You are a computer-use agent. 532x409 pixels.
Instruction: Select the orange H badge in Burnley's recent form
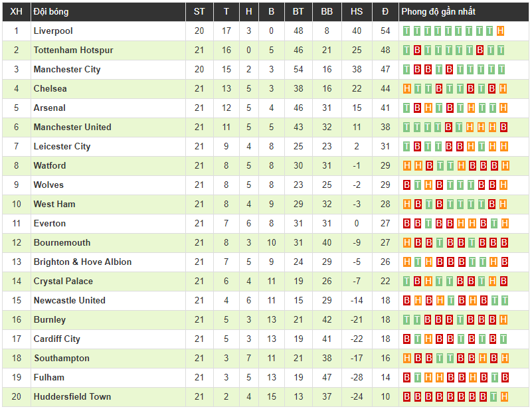(x=504, y=320)
